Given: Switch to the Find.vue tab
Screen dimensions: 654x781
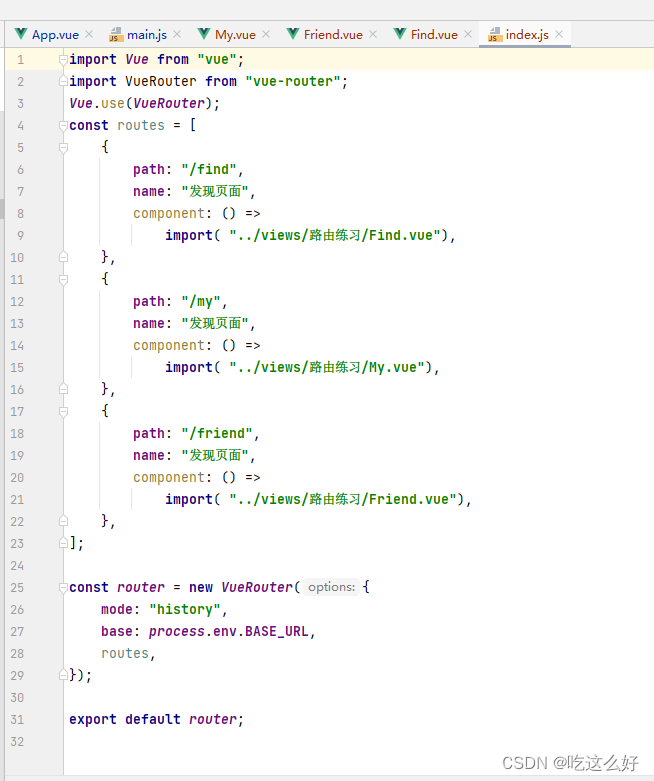Looking at the screenshot, I should tap(434, 34).
